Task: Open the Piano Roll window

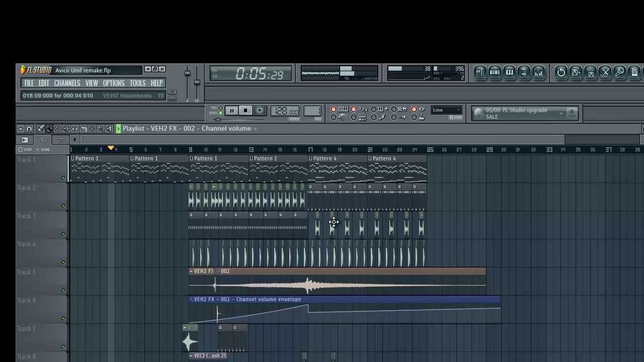Action: point(509,72)
